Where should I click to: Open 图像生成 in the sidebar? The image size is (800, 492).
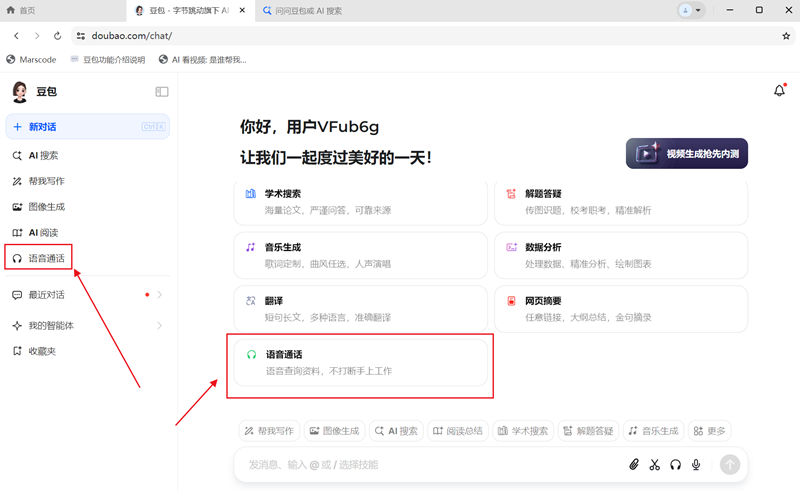[x=39, y=207]
